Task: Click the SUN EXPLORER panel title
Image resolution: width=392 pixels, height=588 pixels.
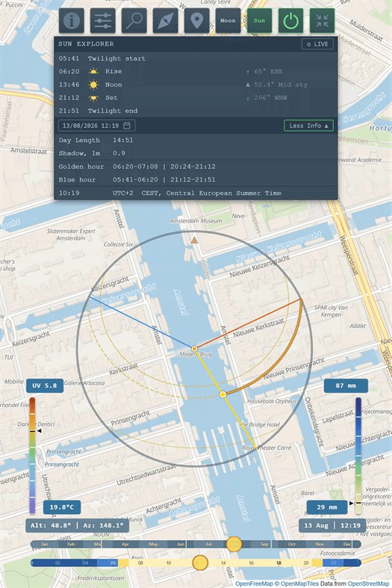Action: [86, 44]
